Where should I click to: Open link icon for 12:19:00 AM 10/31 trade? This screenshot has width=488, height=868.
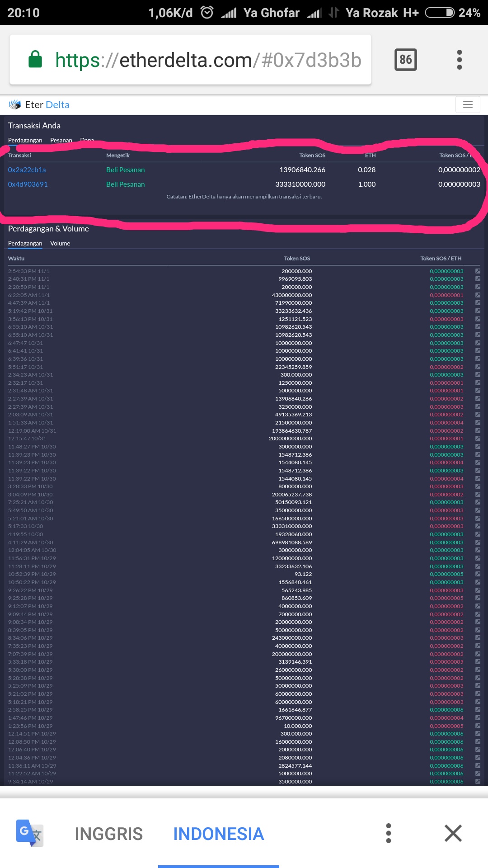[478, 431]
